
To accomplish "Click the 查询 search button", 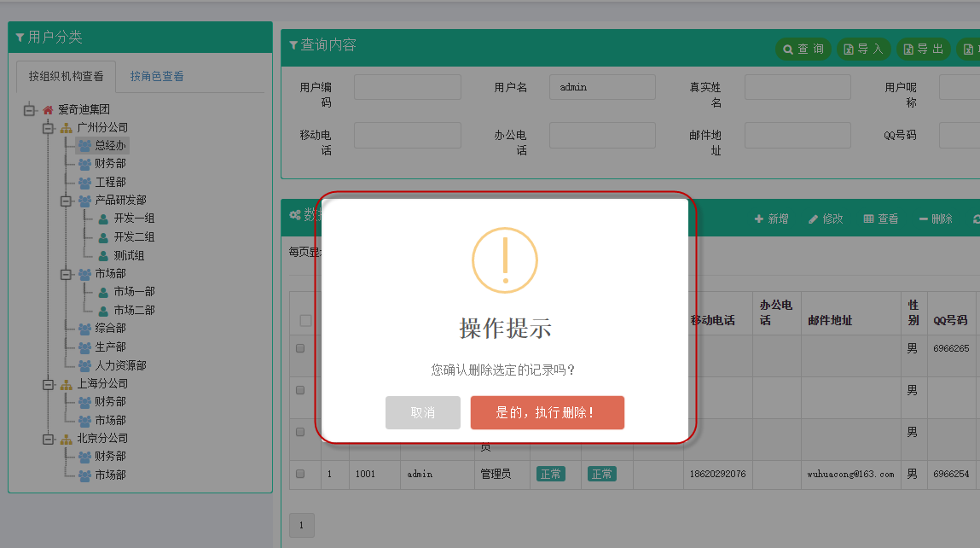I will (x=803, y=50).
